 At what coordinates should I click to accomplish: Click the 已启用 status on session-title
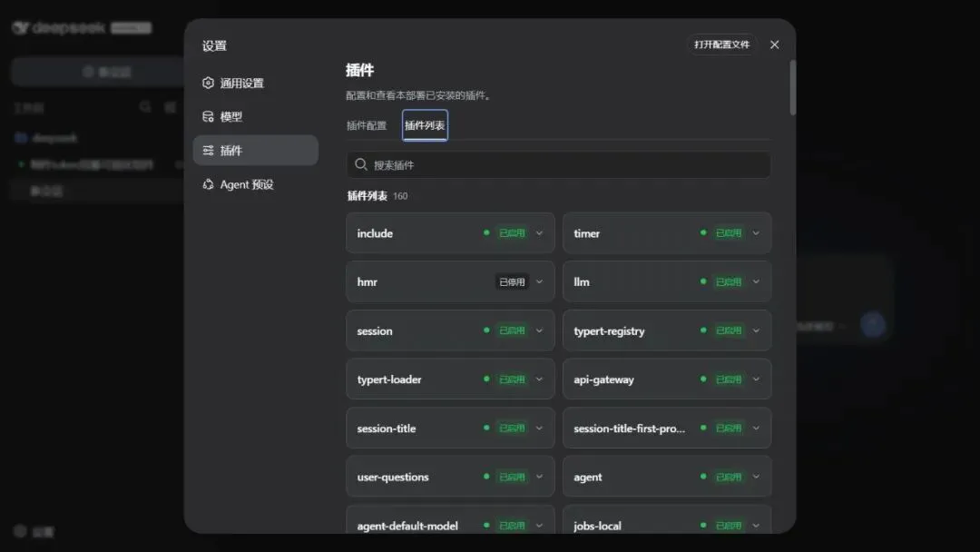click(512, 429)
